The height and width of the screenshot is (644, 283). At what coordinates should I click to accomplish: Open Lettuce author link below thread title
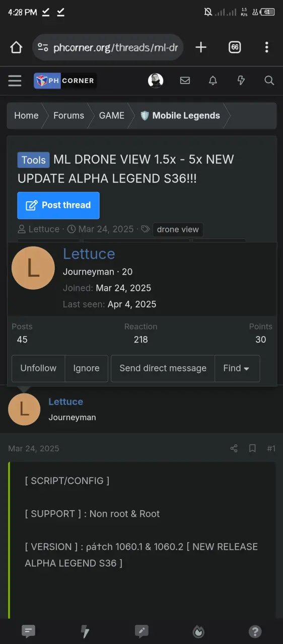[x=44, y=229]
